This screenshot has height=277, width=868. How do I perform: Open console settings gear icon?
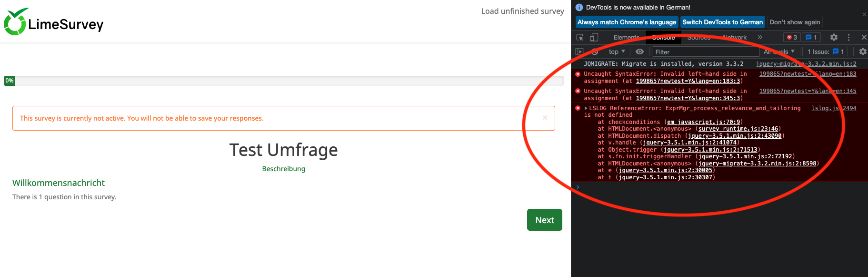(862, 51)
